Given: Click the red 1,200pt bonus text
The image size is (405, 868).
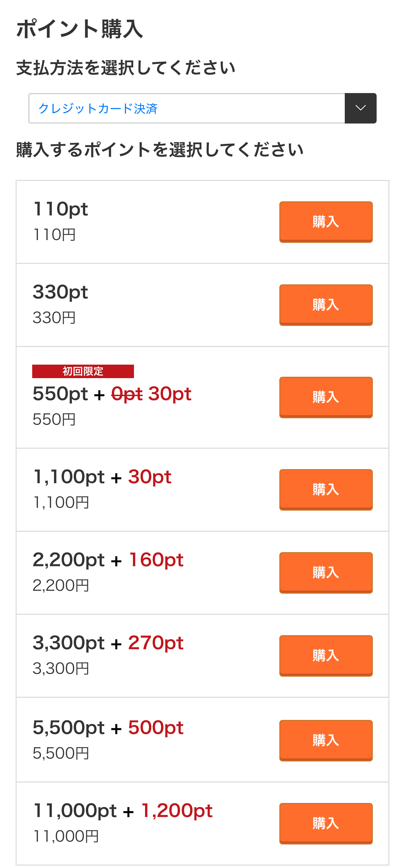Looking at the screenshot, I should pos(177,811).
